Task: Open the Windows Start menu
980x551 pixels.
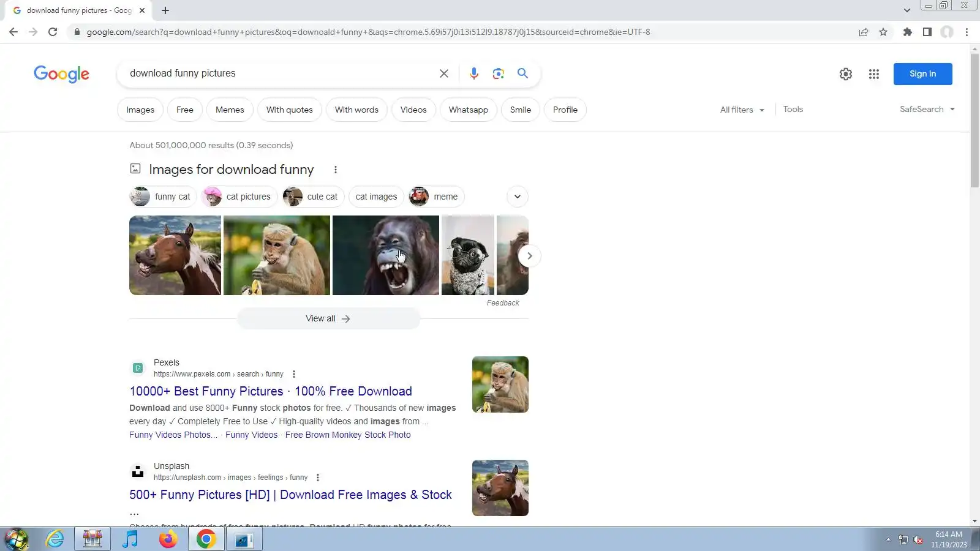Action: pos(17,539)
